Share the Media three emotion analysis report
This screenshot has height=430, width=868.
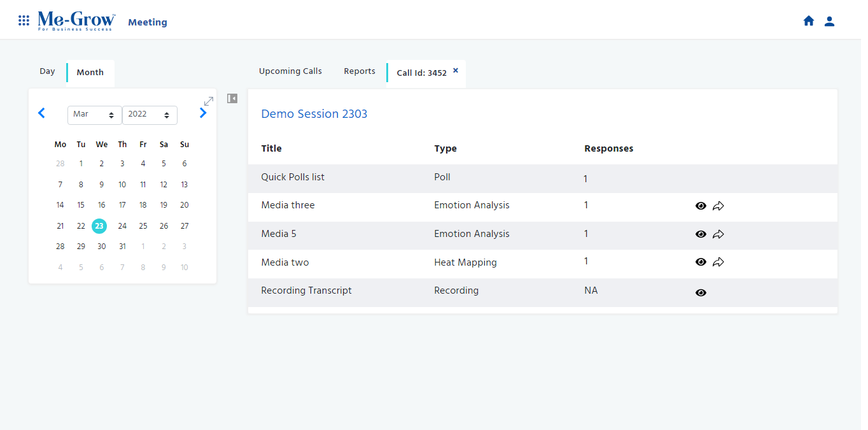point(718,206)
